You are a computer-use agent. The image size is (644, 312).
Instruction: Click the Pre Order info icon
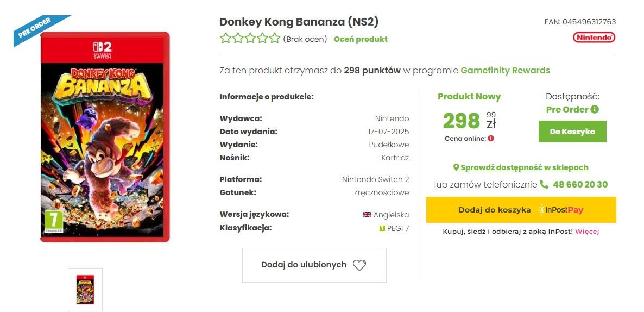594,109
